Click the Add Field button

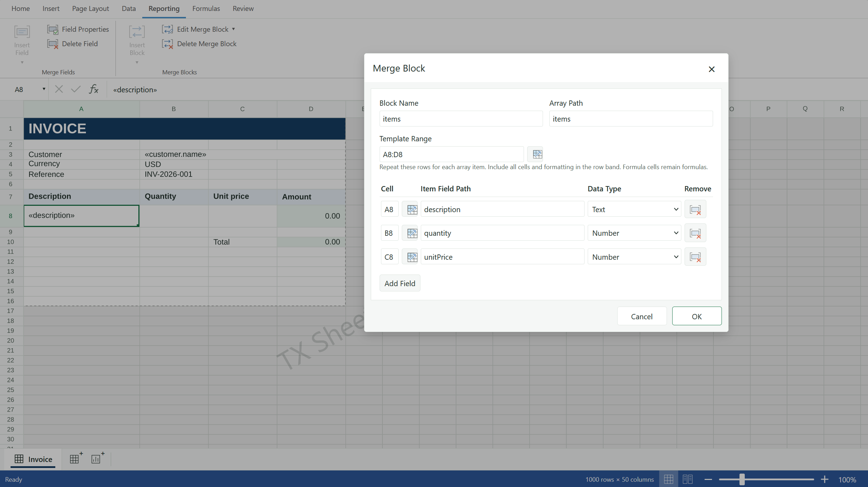tap(400, 283)
